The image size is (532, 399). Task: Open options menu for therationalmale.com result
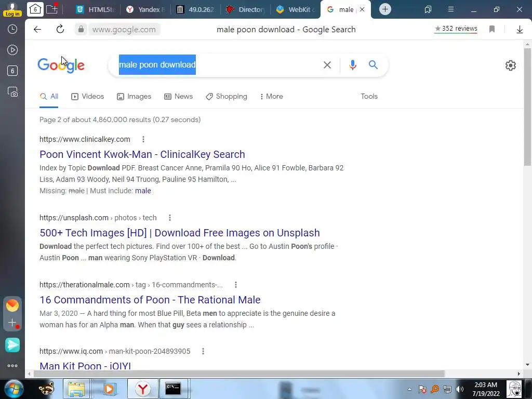[x=235, y=285]
